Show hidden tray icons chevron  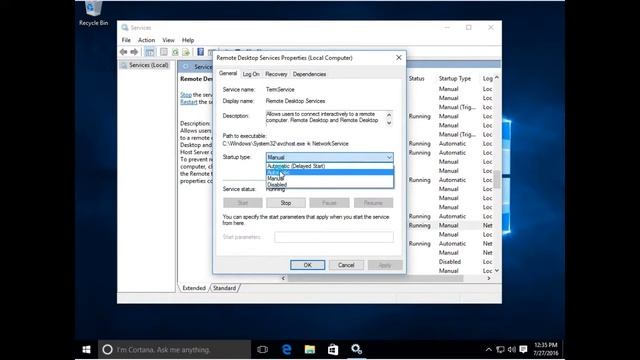[x=489, y=349]
